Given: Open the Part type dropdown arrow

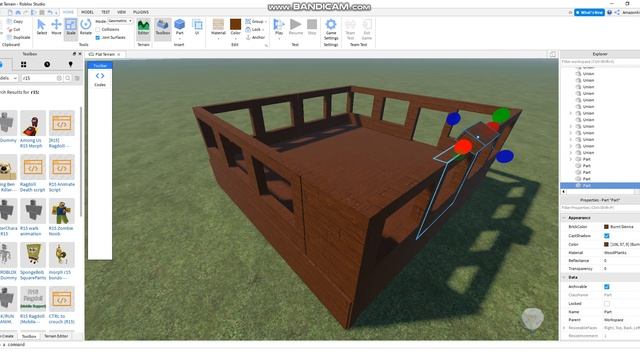Looking at the screenshot, I should (180, 39).
